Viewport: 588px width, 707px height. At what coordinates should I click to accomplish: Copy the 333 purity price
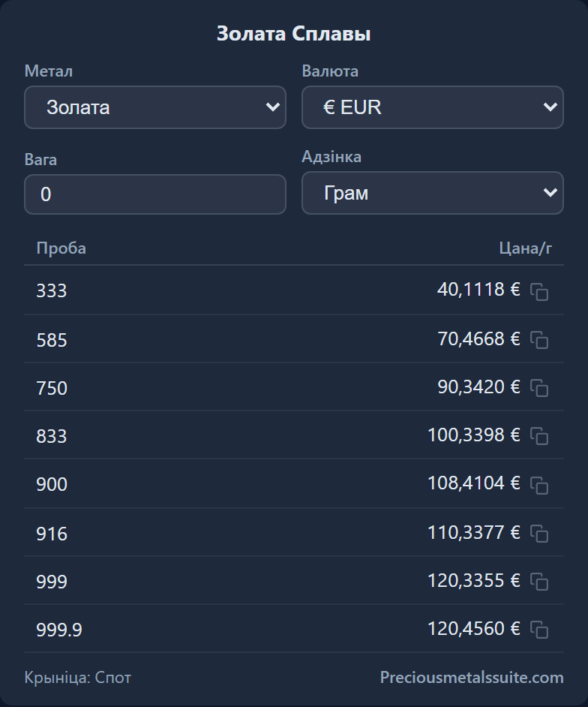tap(539, 292)
